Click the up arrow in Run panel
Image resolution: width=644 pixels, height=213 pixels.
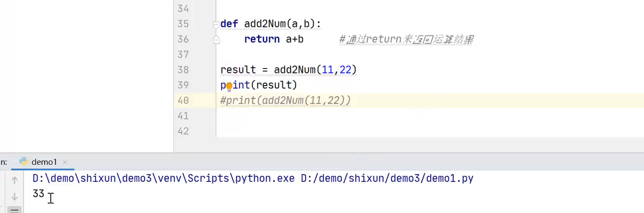click(15, 180)
